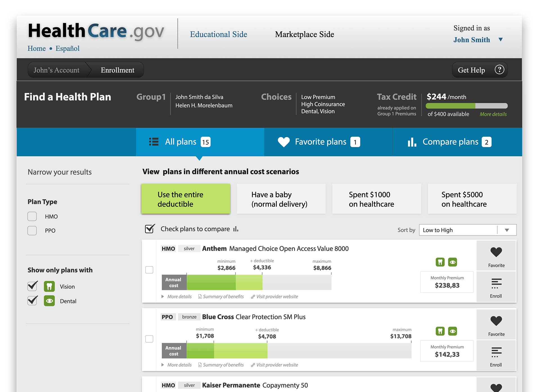Click the Home link
Screen dimensions: 540x392
click(x=37, y=48)
